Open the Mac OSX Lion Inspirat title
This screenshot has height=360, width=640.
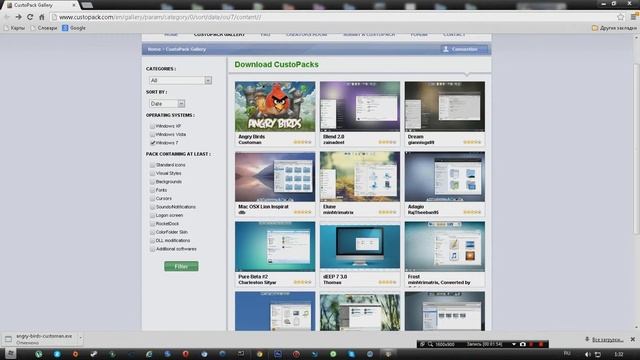pyautogui.click(x=263, y=207)
